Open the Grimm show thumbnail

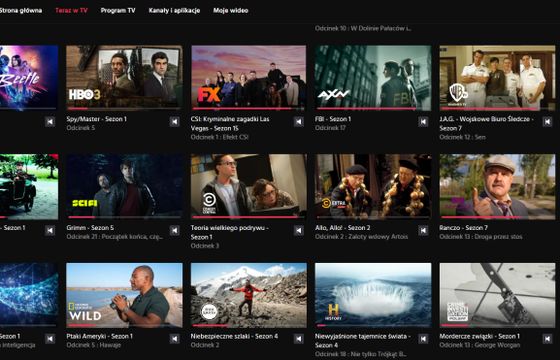click(x=124, y=186)
